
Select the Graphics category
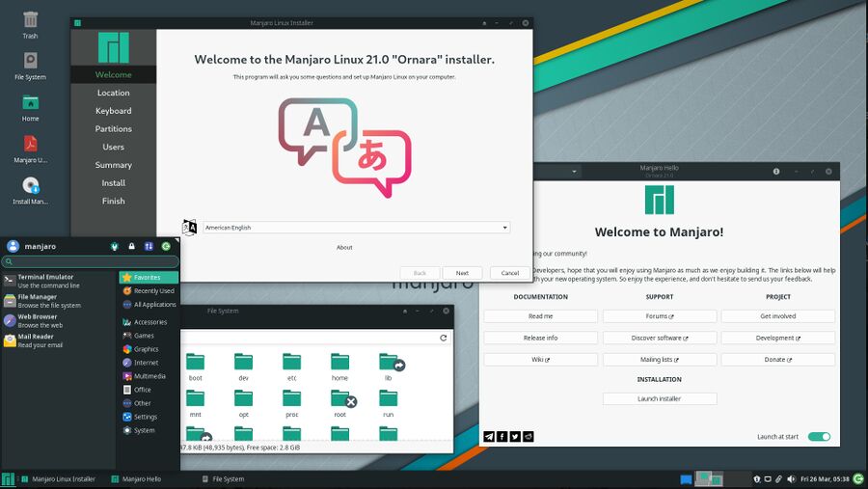tap(149, 349)
